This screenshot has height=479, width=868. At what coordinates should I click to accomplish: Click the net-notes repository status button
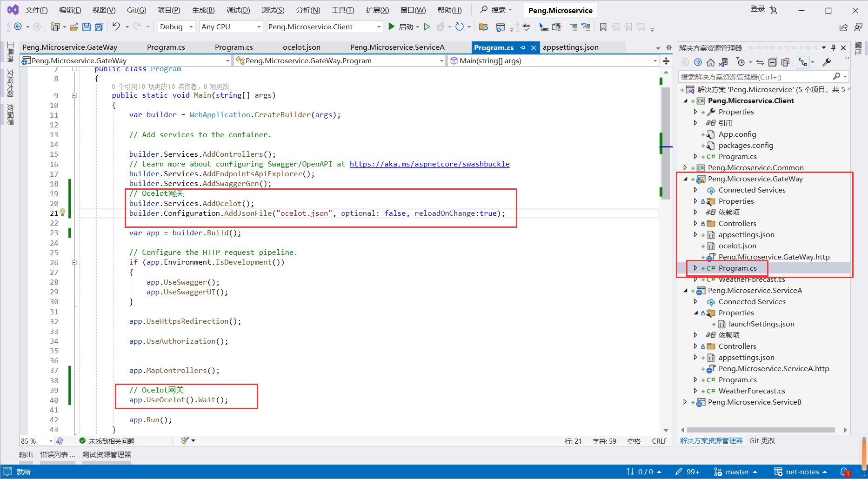[x=801, y=472]
